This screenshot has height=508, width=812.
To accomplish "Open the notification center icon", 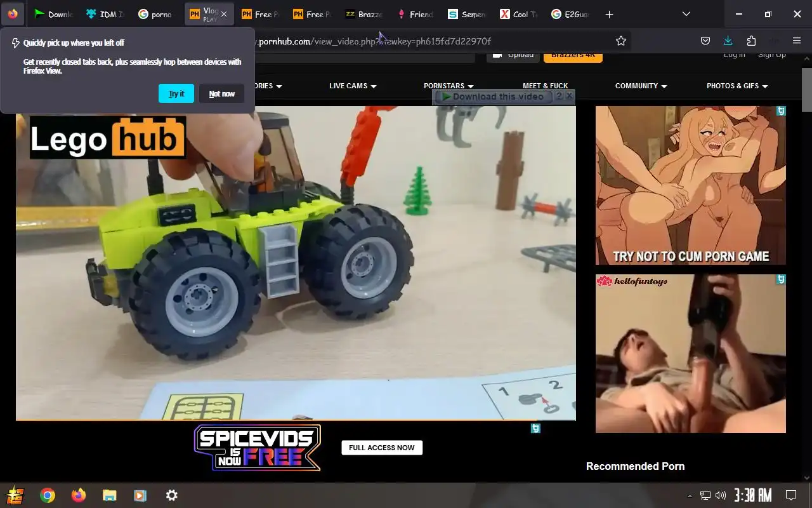I will [791, 495].
